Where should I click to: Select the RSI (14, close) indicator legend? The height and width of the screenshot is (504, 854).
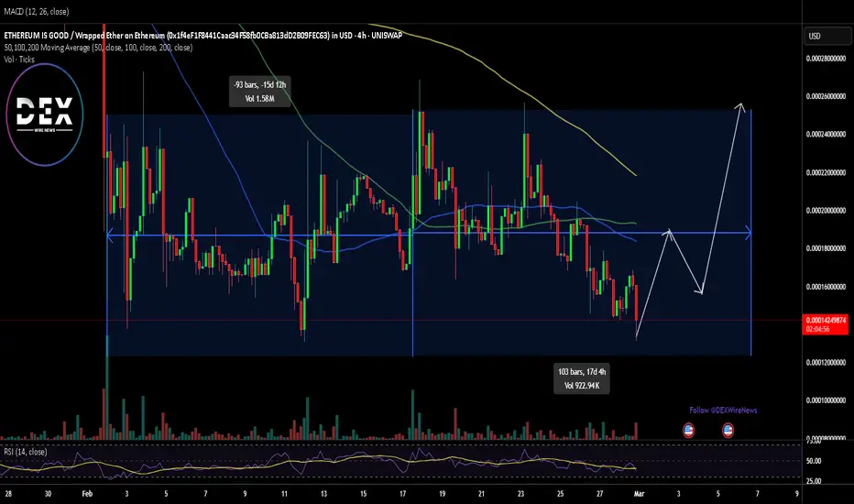[x=25, y=452]
